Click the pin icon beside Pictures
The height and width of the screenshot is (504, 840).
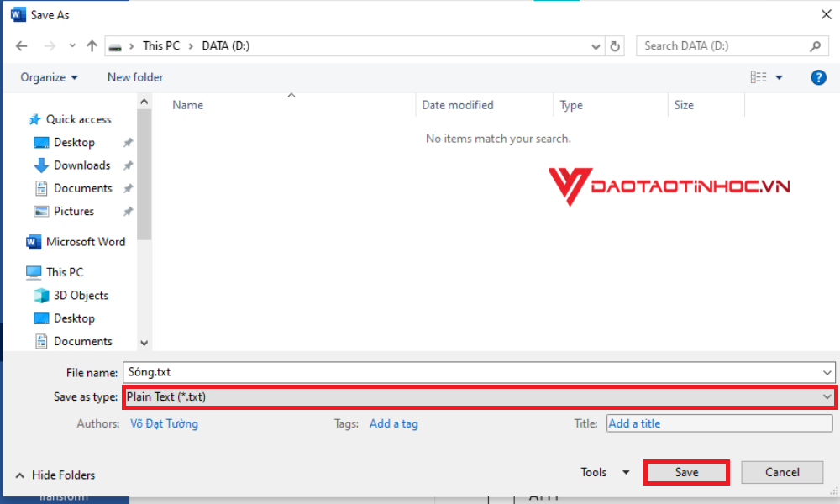click(x=128, y=212)
